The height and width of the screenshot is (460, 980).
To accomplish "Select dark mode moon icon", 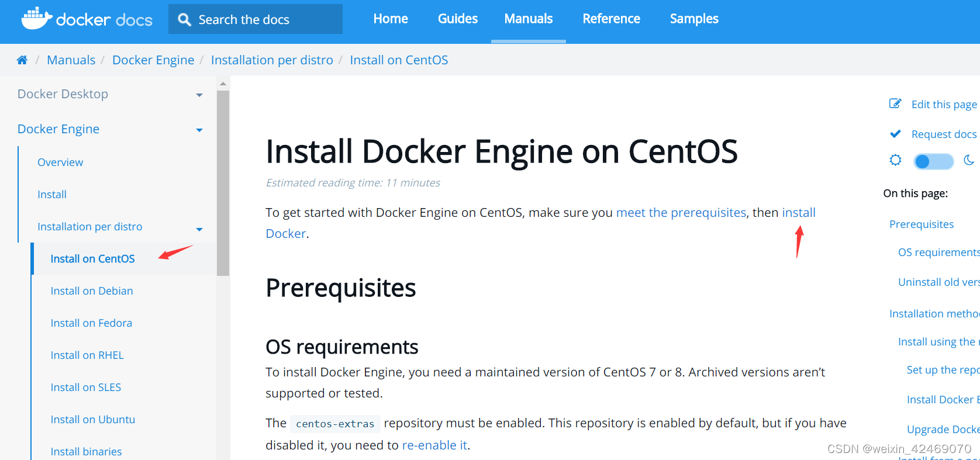I will pos(969,160).
